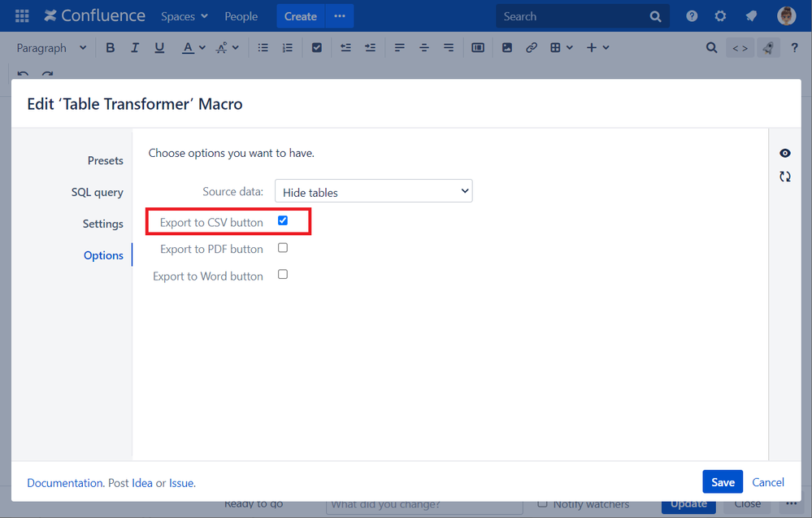
Task: Insert a numbered list
Action: 288,48
